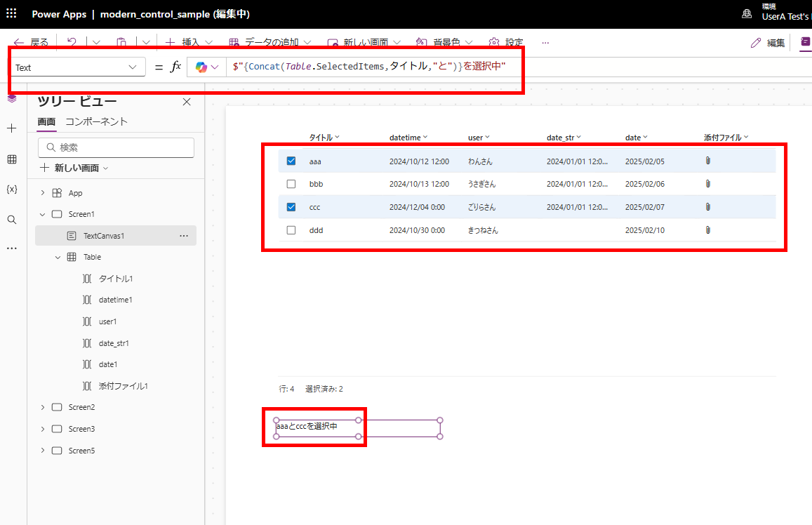Open the 挿入 menu in toolbar

coord(189,42)
